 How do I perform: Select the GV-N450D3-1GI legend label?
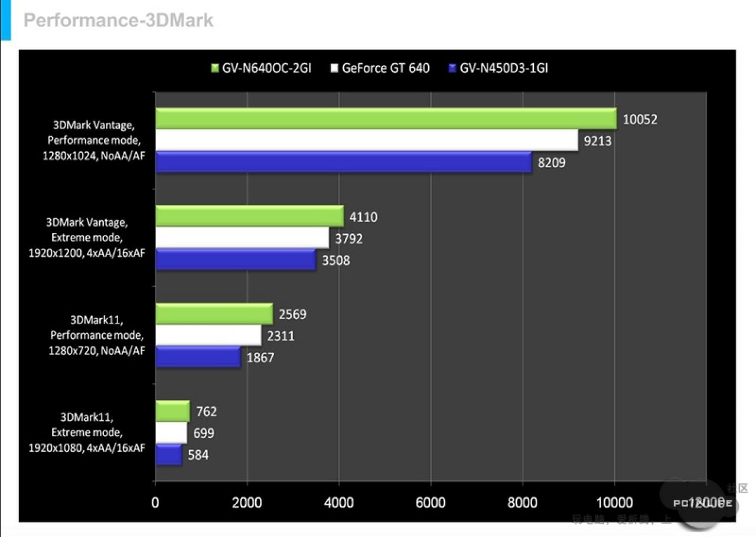pos(504,68)
